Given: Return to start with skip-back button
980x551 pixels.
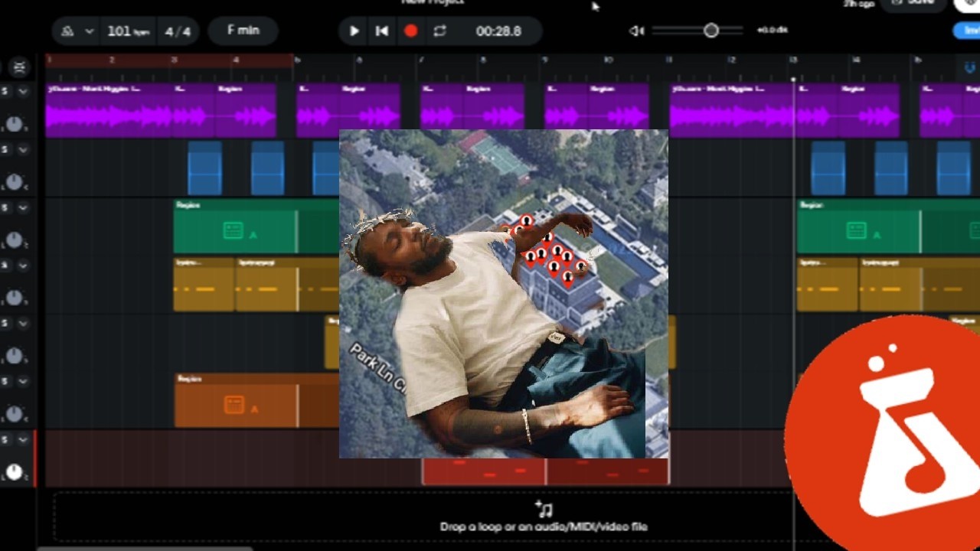Looking at the screenshot, I should (x=382, y=31).
